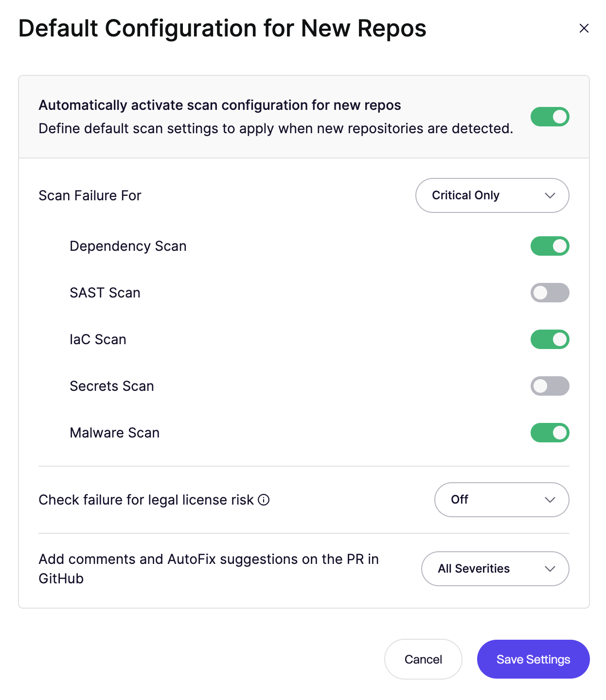Click the chevron in the All Severities dropdown
Image resolution: width=606 pixels, height=700 pixels.
tap(550, 569)
